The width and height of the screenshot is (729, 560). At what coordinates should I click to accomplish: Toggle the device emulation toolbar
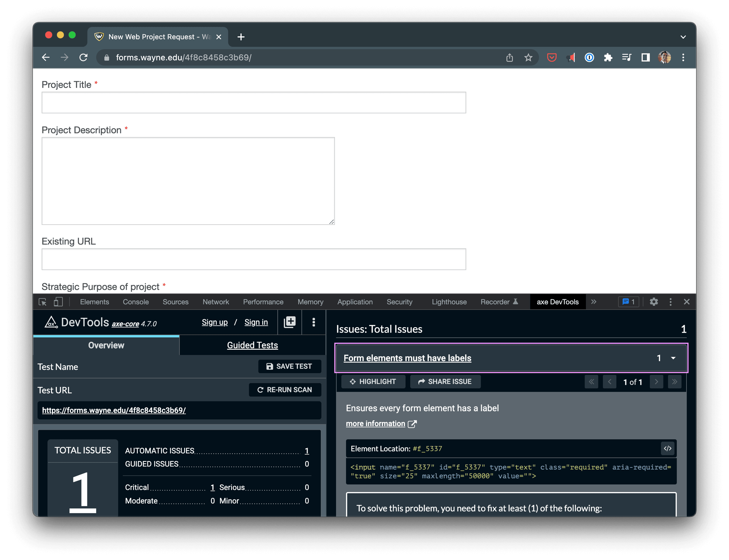coord(58,302)
